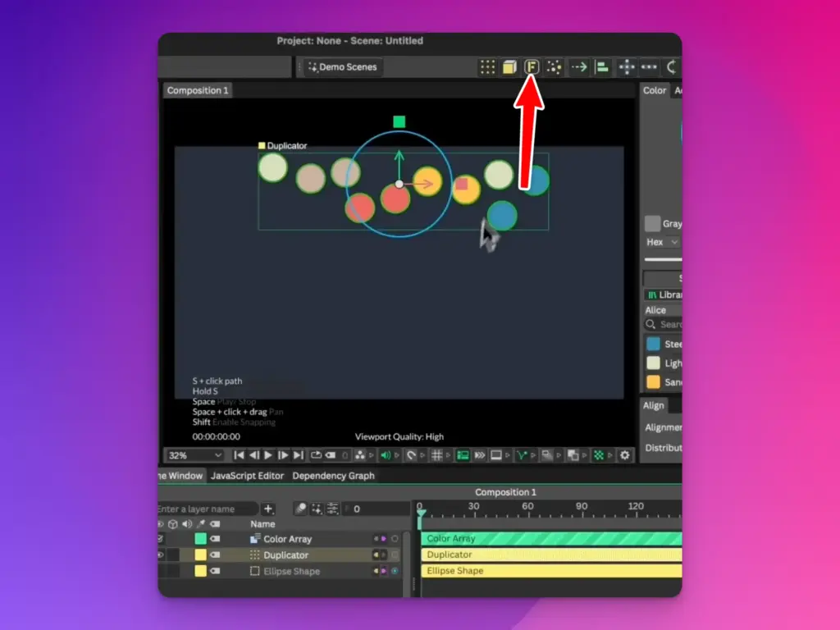Viewport: 840px width, 630px height.
Task: Go to the start frame
Action: pyautogui.click(x=239, y=455)
